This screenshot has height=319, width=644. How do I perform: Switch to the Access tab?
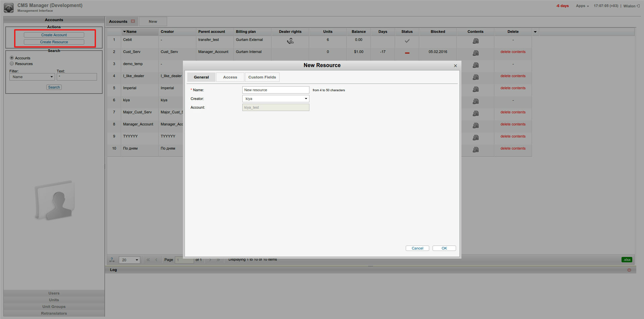(x=230, y=77)
